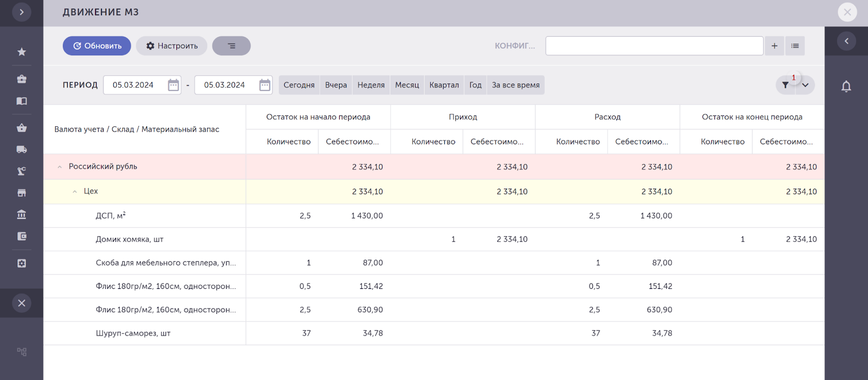Viewport: 868px width, 380px height.
Task: Add a configuration with plus button
Action: tap(775, 46)
